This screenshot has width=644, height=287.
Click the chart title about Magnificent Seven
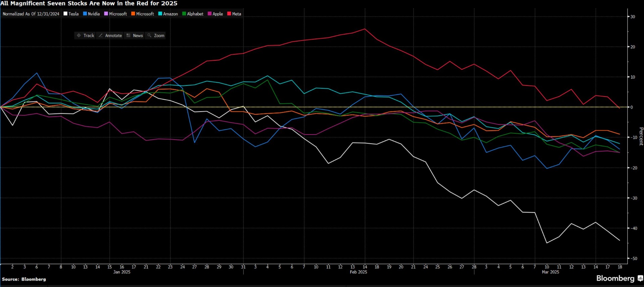click(89, 3)
